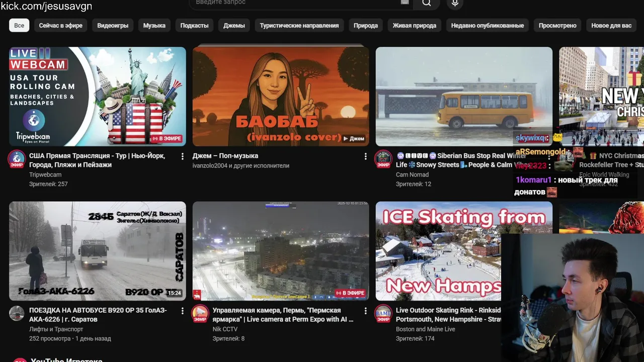Screen dimensions: 644x362
Task: Click Boston and Maine Live channel name
Action: [x=426, y=329]
